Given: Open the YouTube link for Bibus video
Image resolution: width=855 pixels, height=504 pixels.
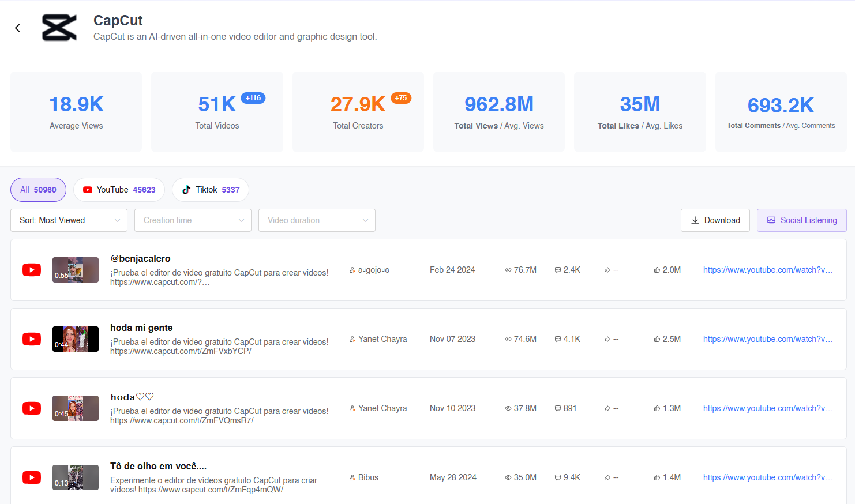Looking at the screenshot, I should (768, 477).
